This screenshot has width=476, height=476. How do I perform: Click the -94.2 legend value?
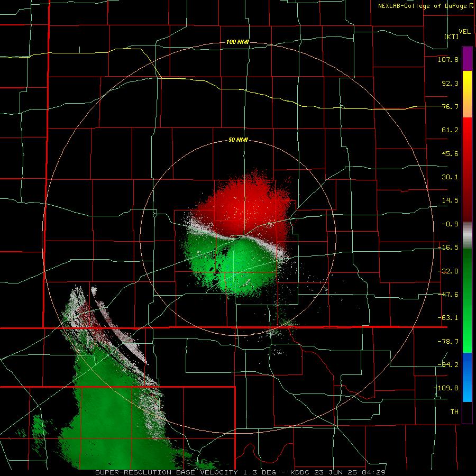(448, 364)
